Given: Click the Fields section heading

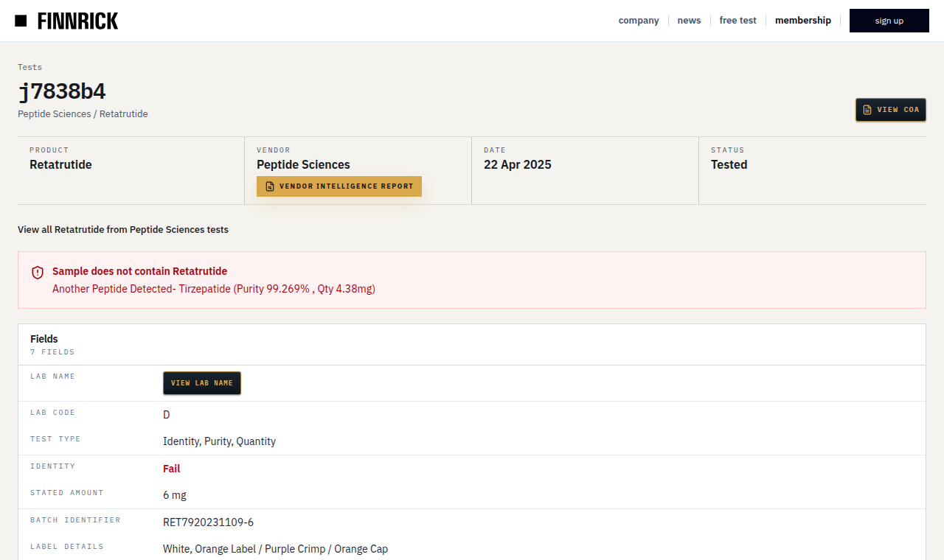Looking at the screenshot, I should 44,339.
